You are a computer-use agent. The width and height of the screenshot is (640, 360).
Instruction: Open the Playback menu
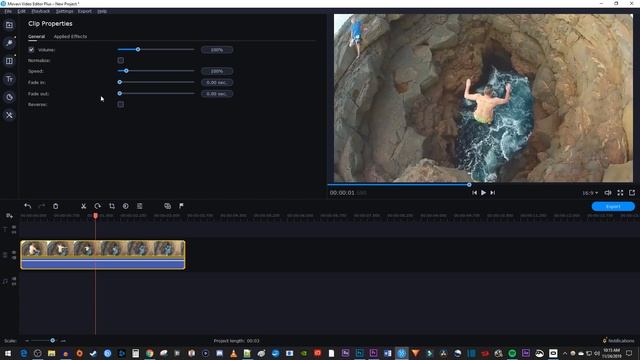(41, 11)
